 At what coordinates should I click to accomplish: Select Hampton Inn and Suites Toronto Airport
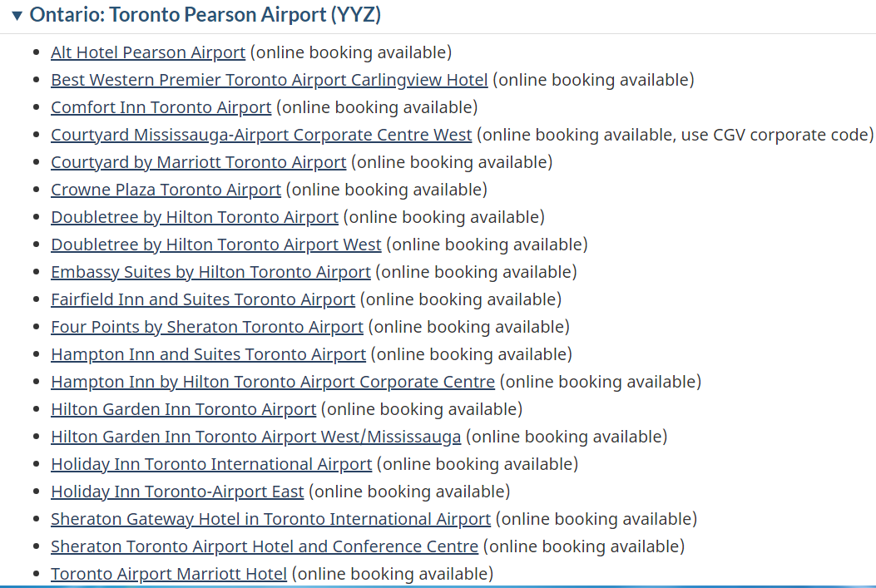[x=208, y=354]
